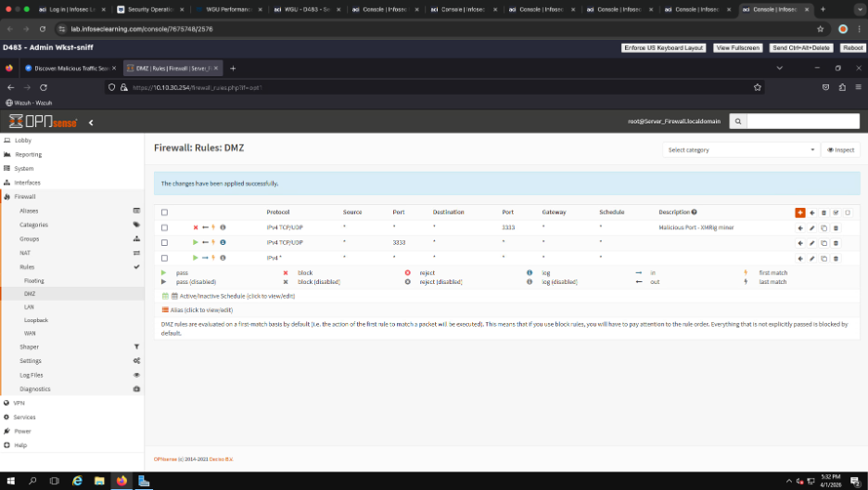Switch to Discover Malicious Traffic Firefox tab
The image size is (868, 490).
pos(70,68)
